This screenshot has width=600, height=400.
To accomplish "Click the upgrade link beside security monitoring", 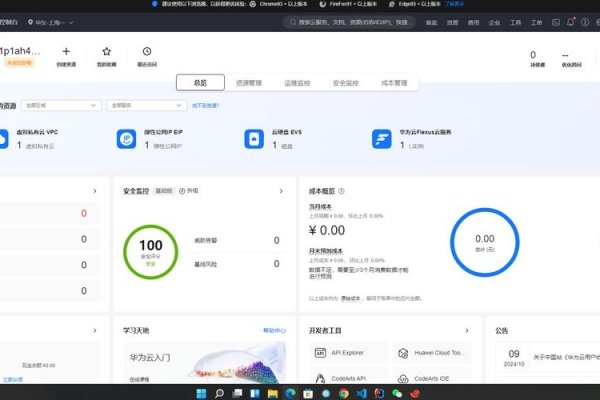I will pos(192,191).
